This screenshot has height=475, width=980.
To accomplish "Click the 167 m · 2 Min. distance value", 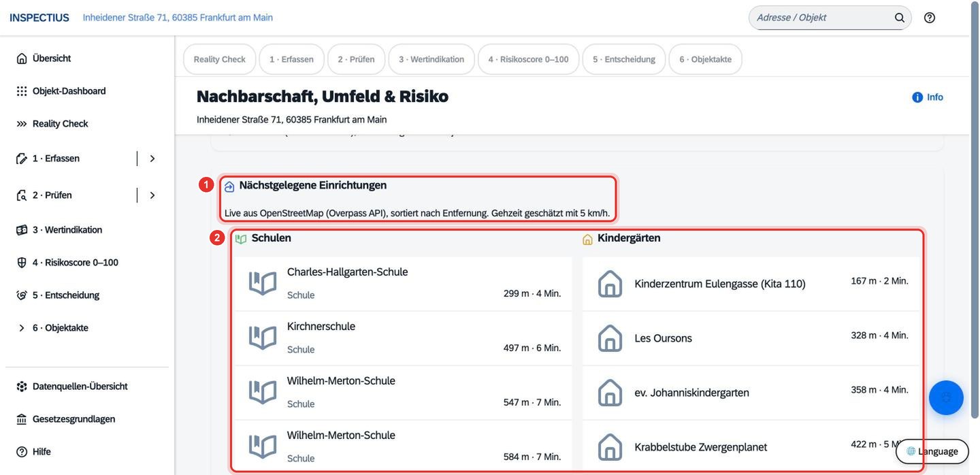I will point(879,281).
